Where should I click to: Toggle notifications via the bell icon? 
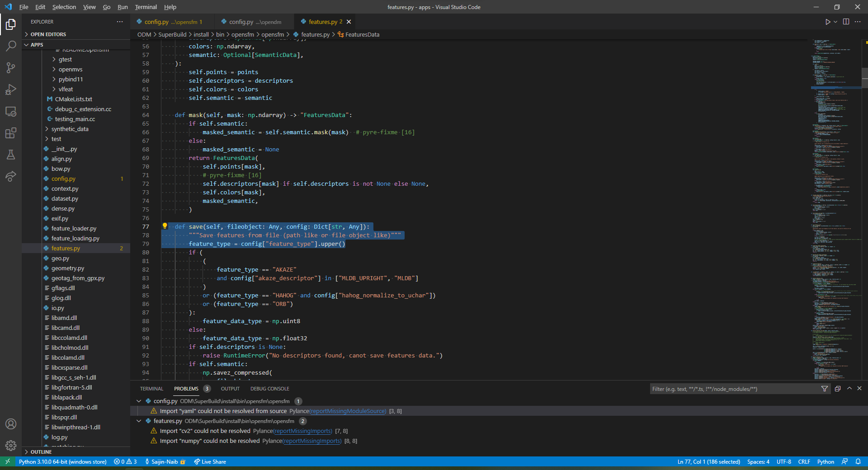pyautogui.click(x=859, y=461)
